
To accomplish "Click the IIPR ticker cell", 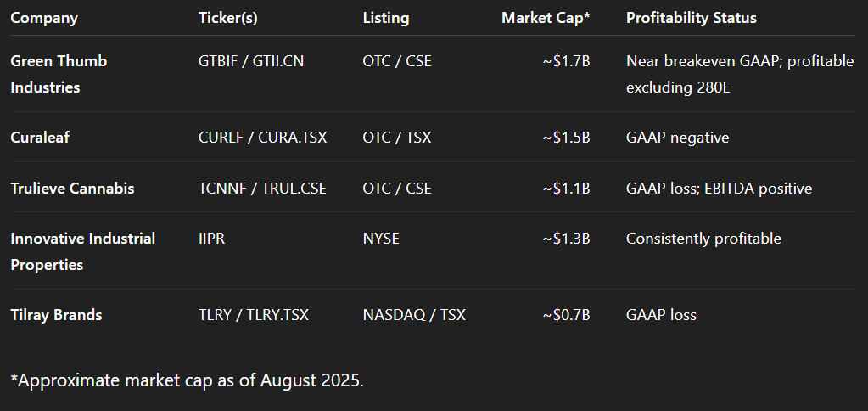I will click(211, 239).
